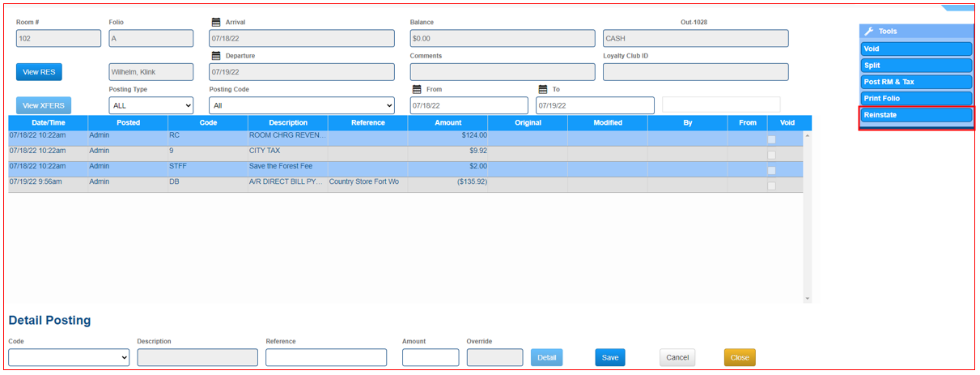980x375 pixels.
Task: Choose Reinstate from the Tools panel
Action: [x=916, y=115]
